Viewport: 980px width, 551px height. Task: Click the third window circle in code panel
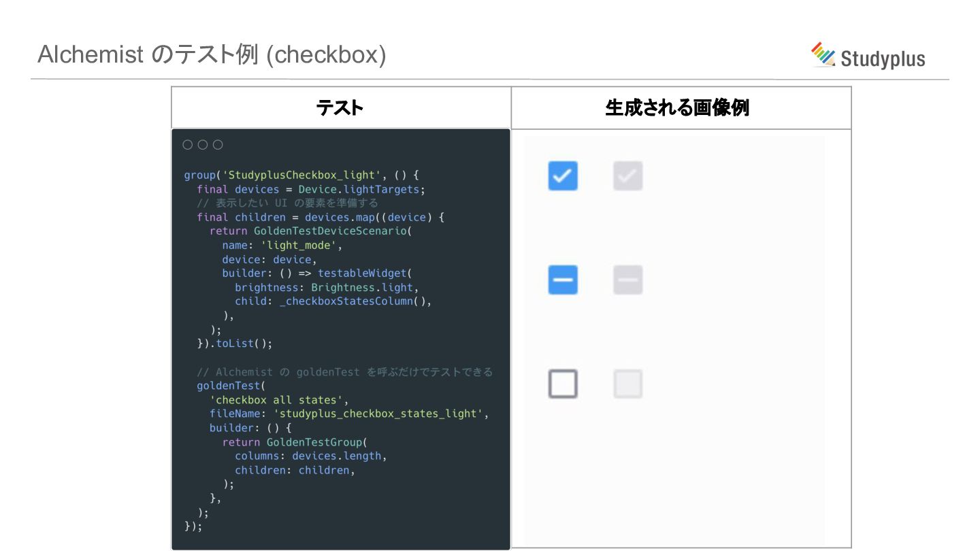(218, 145)
